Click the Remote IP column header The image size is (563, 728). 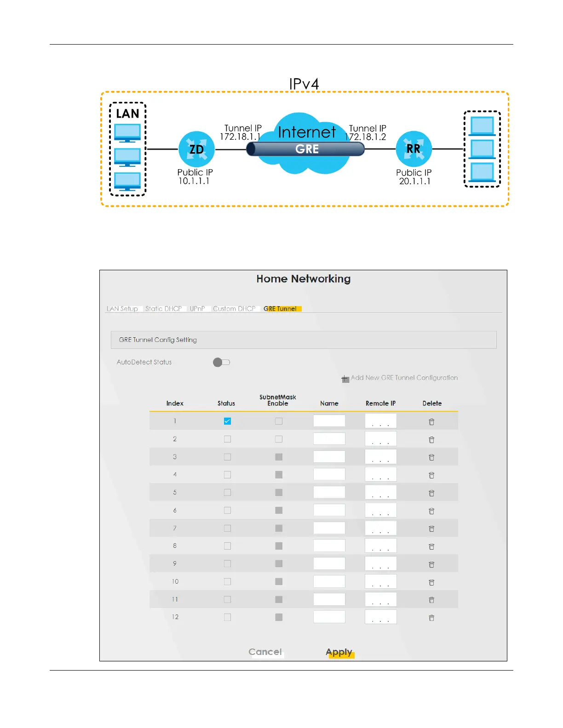pos(380,404)
